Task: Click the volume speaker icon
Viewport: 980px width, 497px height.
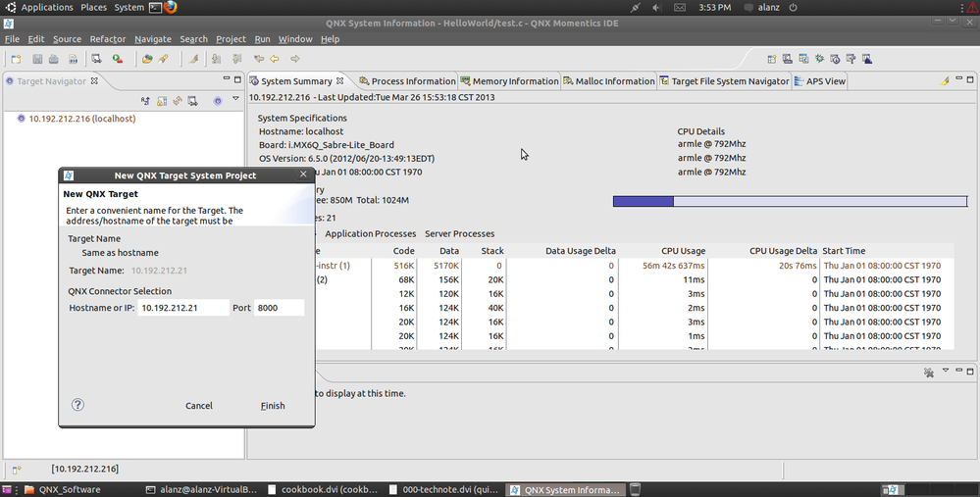Action: (x=656, y=8)
